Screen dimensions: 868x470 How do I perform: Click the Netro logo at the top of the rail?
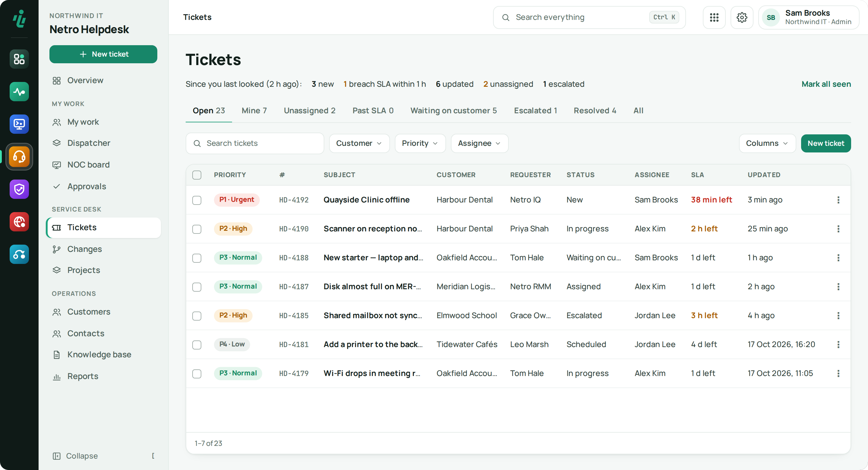point(19,18)
